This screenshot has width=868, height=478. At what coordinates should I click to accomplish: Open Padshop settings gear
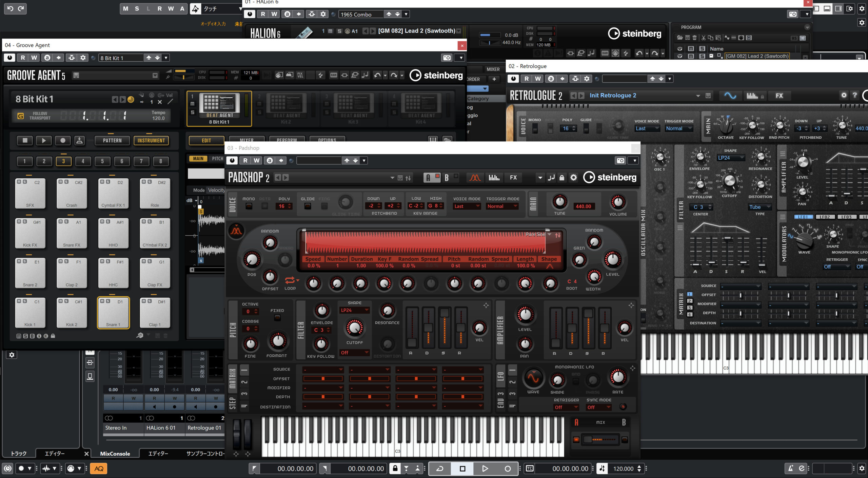(x=573, y=177)
